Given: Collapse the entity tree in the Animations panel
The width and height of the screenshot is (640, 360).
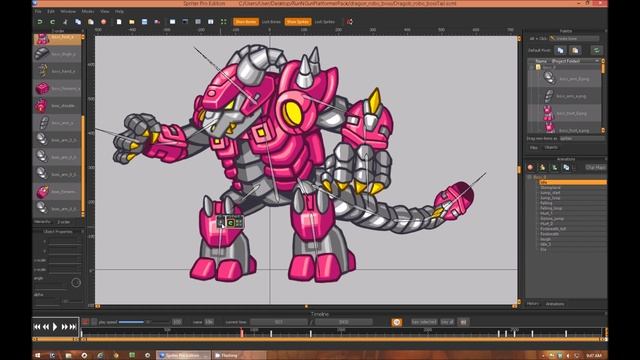Looking at the screenshot, I should pyautogui.click(x=530, y=177).
